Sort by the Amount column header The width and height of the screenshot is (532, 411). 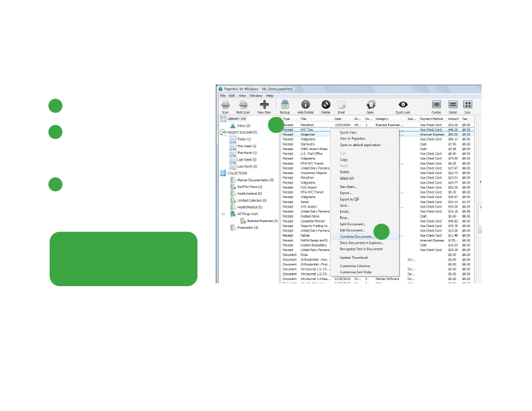click(454, 119)
